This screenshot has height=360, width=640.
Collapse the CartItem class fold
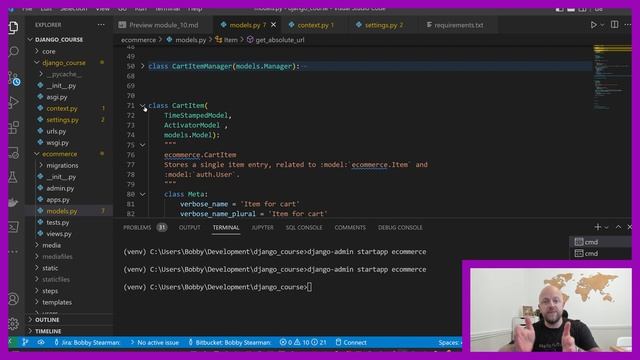click(142, 105)
